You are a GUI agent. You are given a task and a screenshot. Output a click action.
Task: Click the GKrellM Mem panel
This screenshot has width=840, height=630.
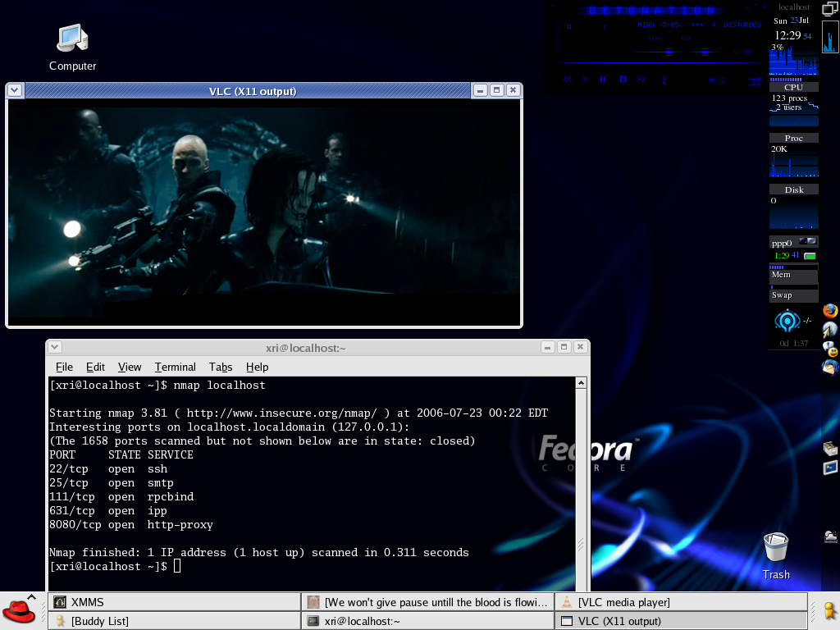tap(793, 275)
